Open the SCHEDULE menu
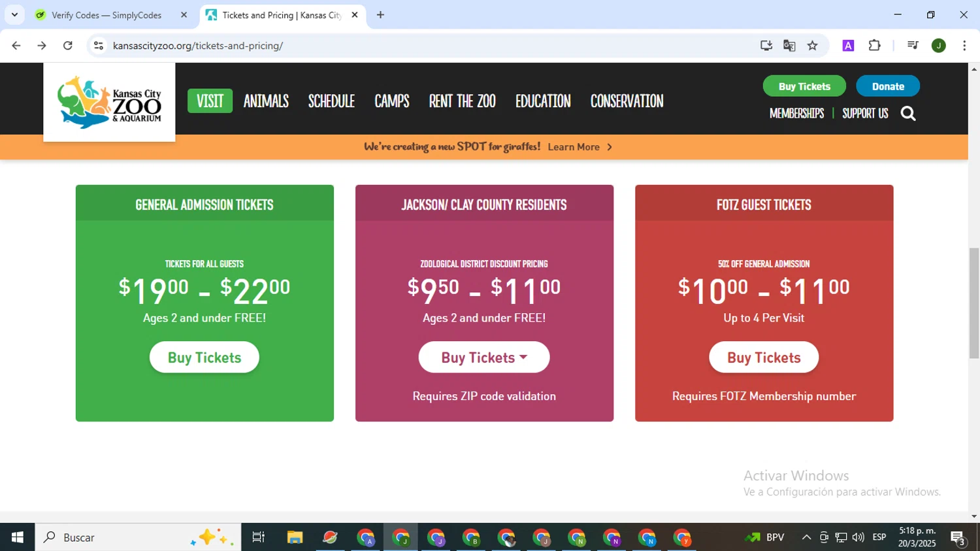The image size is (980, 551). pos(331,101)
